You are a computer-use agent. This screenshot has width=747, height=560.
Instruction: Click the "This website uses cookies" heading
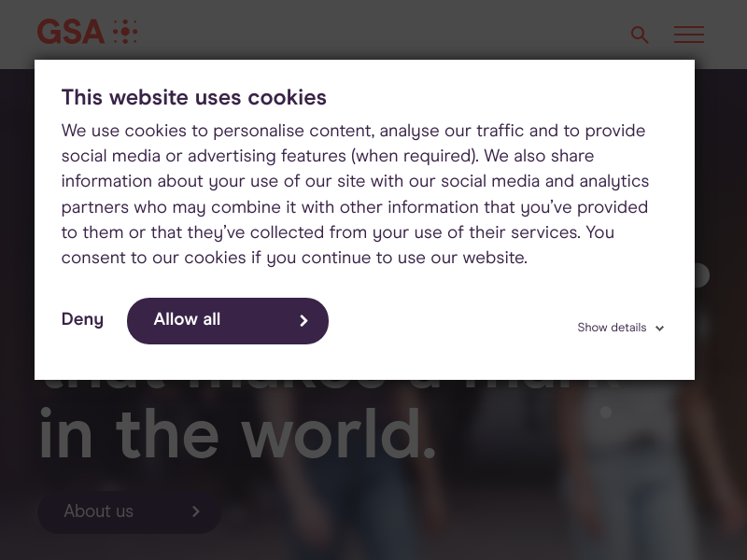pyautogui.click(x=194, y=98)
